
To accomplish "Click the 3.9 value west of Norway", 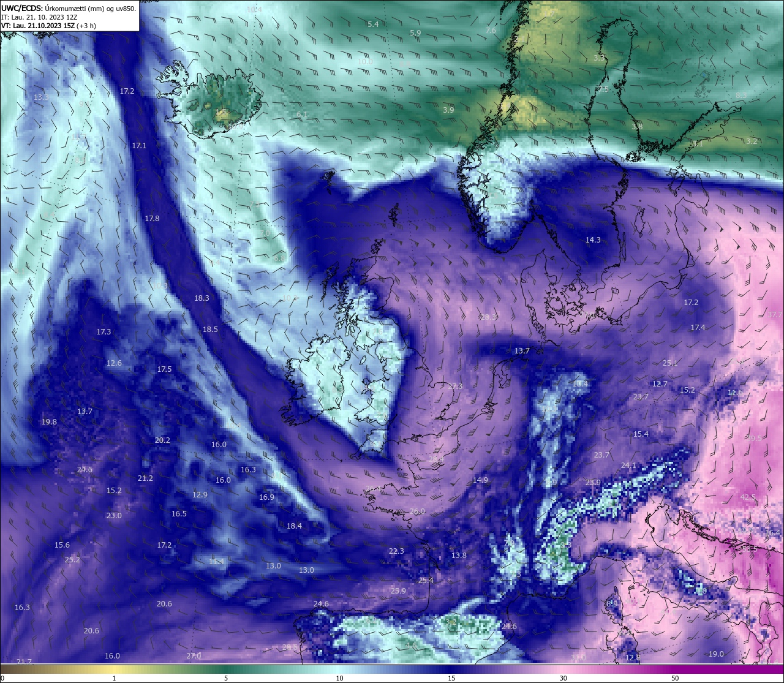I will pyautogui.click(x=448, y=110).
